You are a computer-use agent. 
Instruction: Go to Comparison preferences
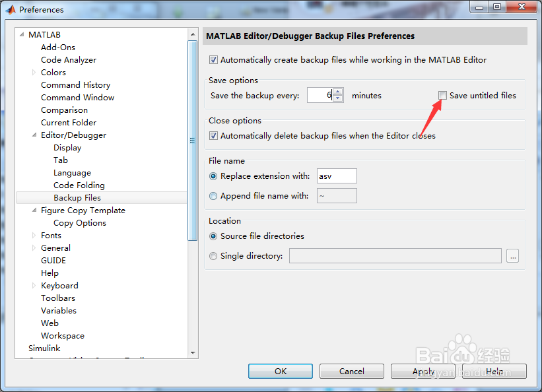(64, 110)
